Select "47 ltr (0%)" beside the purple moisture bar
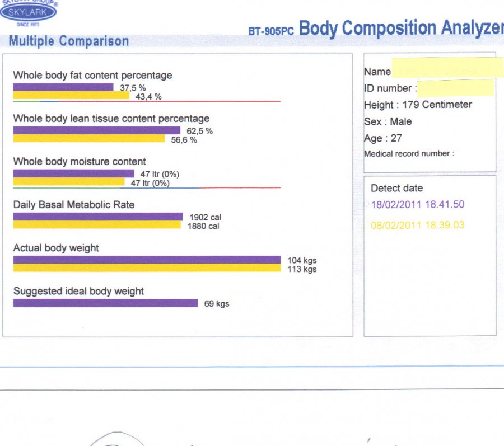Image resolution: width=504 pixels, height=446 pixels. (x=160, y=174)
